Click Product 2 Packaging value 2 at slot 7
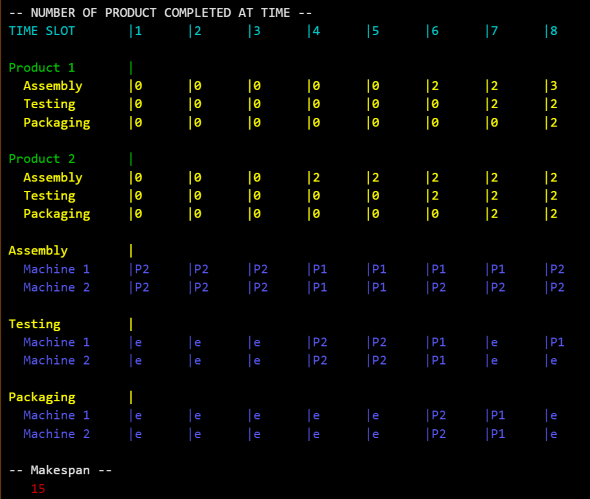590x499 pixels. point(494,214)
